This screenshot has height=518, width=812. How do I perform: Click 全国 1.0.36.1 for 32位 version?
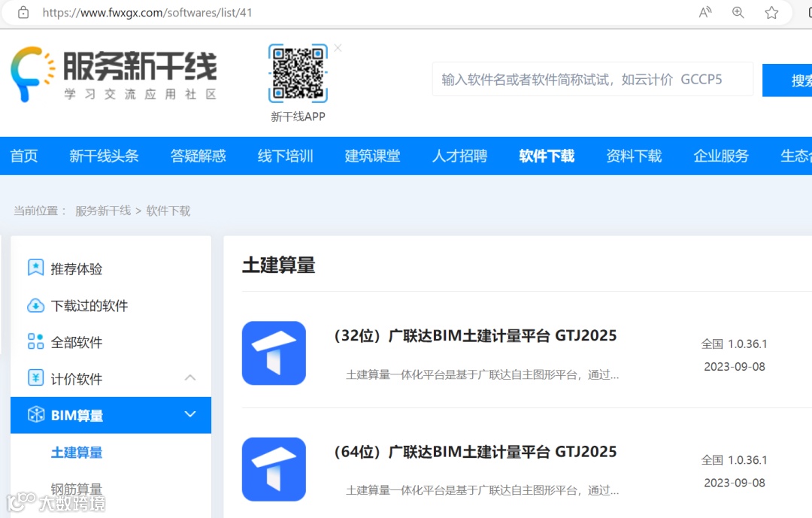(735, 344)
